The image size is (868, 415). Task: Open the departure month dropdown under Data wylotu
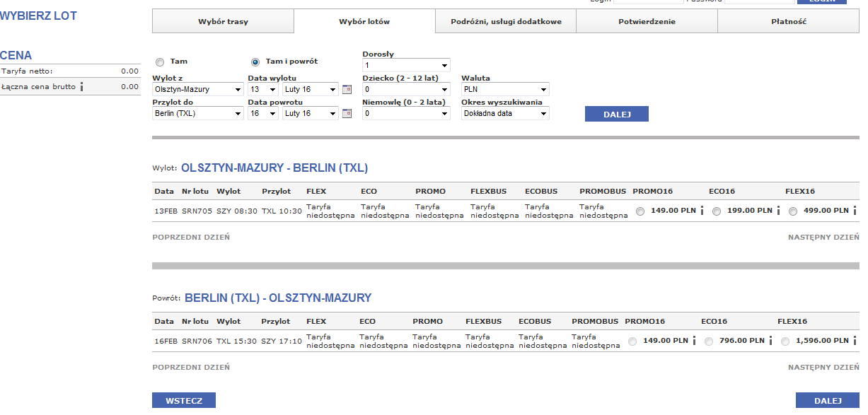pyautogui.click(x=311, y=90)
